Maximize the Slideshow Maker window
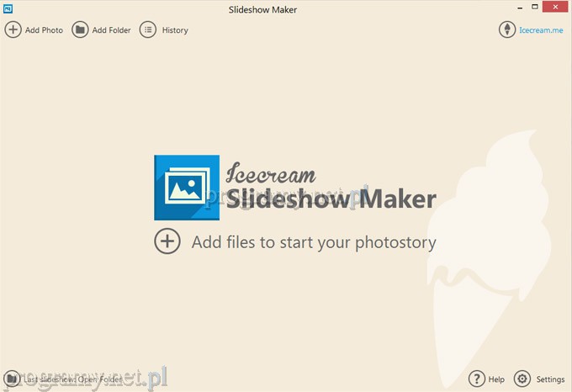572x392 pixels. click(535, 7)
